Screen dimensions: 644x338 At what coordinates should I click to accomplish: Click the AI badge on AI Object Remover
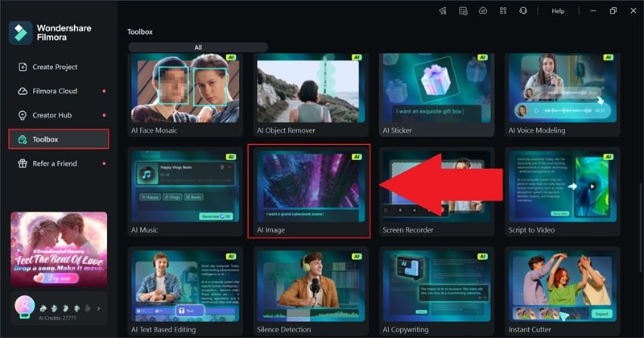(357, 57)
